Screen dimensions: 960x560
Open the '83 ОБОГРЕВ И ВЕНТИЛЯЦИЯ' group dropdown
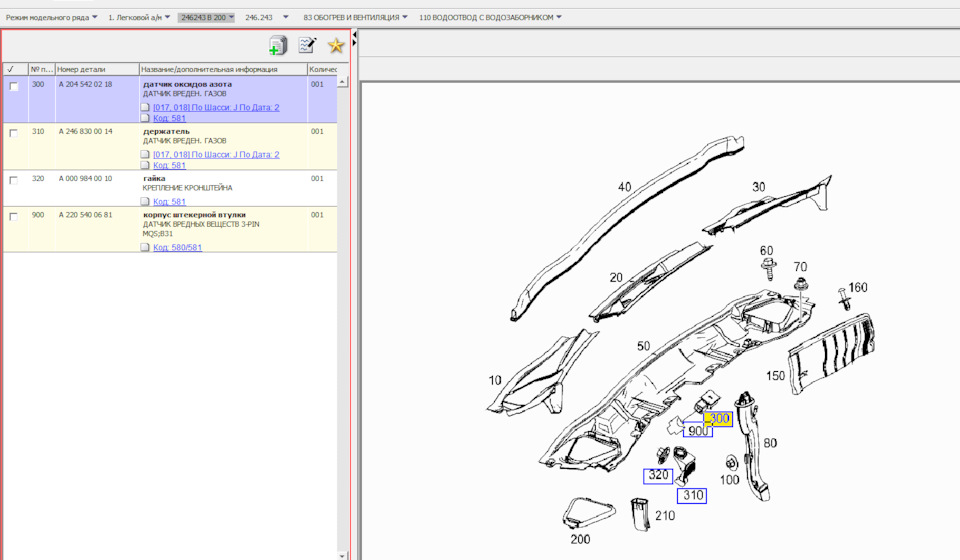pyautogui.click(x=355, y=17)
